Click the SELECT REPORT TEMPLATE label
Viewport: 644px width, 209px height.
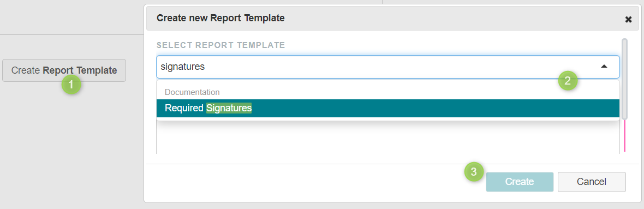point(221,45)
